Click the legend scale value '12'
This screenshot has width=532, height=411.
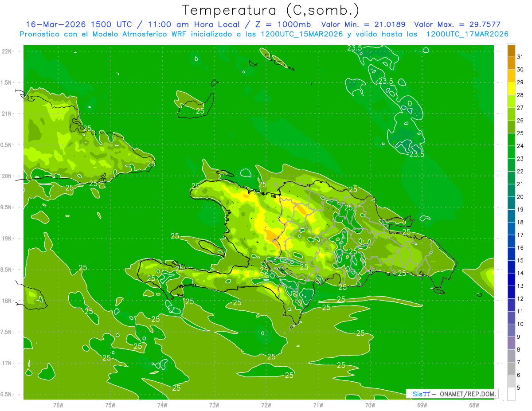pos(520,298)
